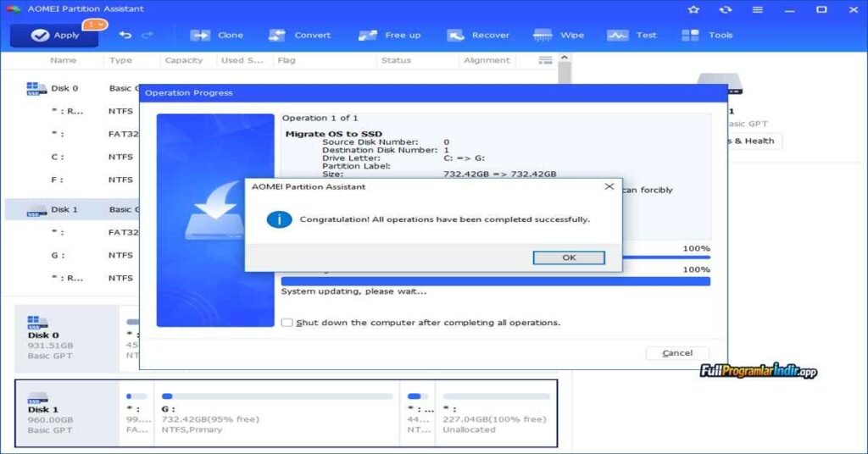The height and width of the screenshot is (454, 868).
Task: Click the scroll up arrow of partition list
Action: pos(564,58)
